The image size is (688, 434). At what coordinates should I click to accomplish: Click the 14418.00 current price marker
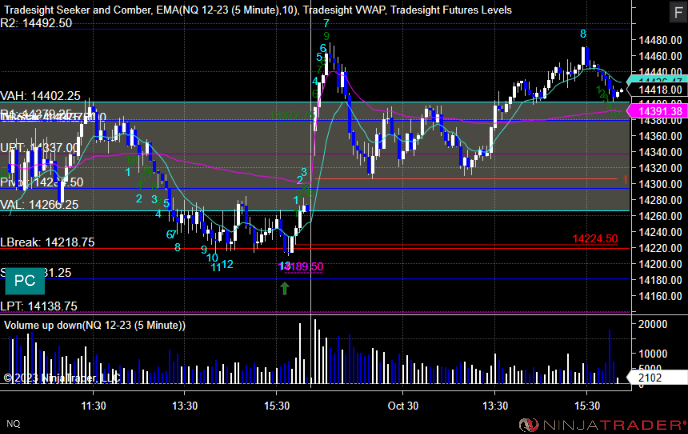[x=657, y=90]
